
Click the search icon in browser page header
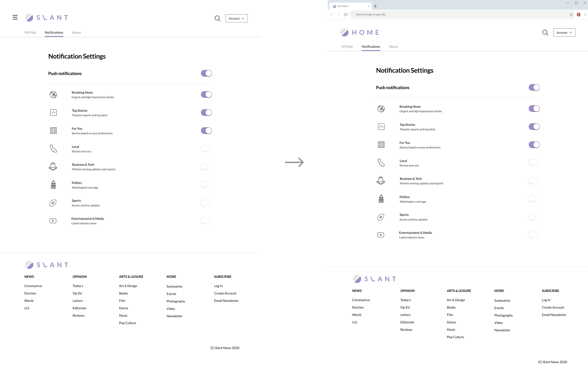pos(545,33)
